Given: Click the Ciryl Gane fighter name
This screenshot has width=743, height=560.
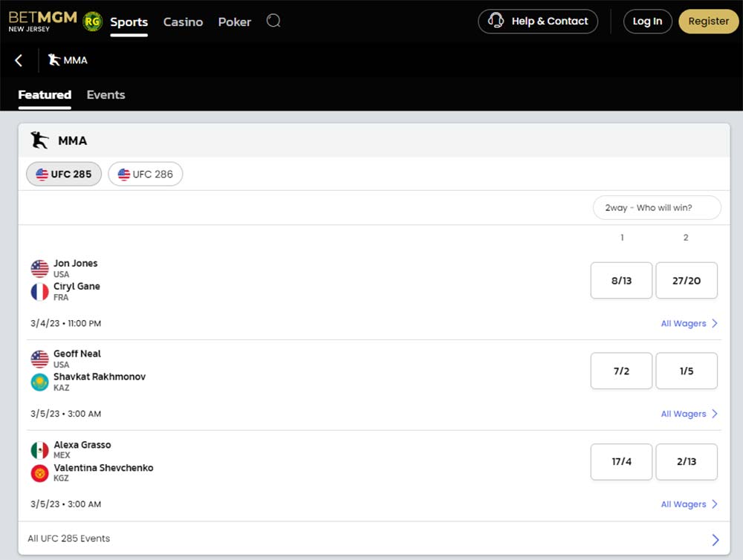Looking at the screenshot, I should (x=77, y=286).
